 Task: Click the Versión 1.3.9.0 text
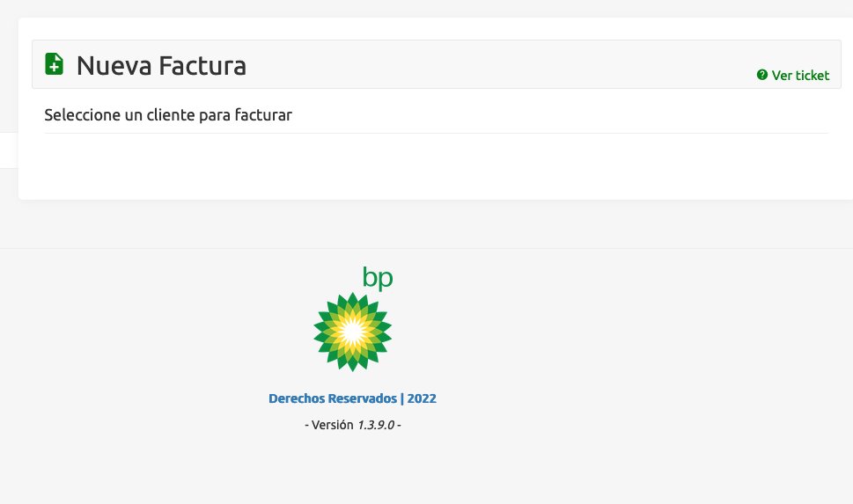tap(352, 425)
